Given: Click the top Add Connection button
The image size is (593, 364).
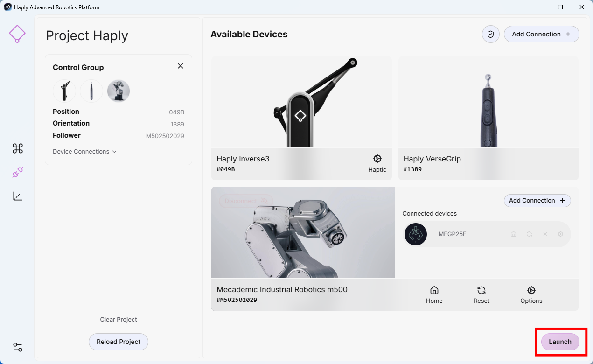Looking at the screenshot, I should point(541,34).
